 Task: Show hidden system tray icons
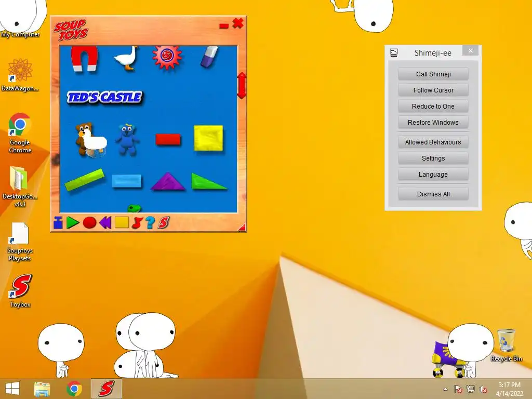click(445, 389)
